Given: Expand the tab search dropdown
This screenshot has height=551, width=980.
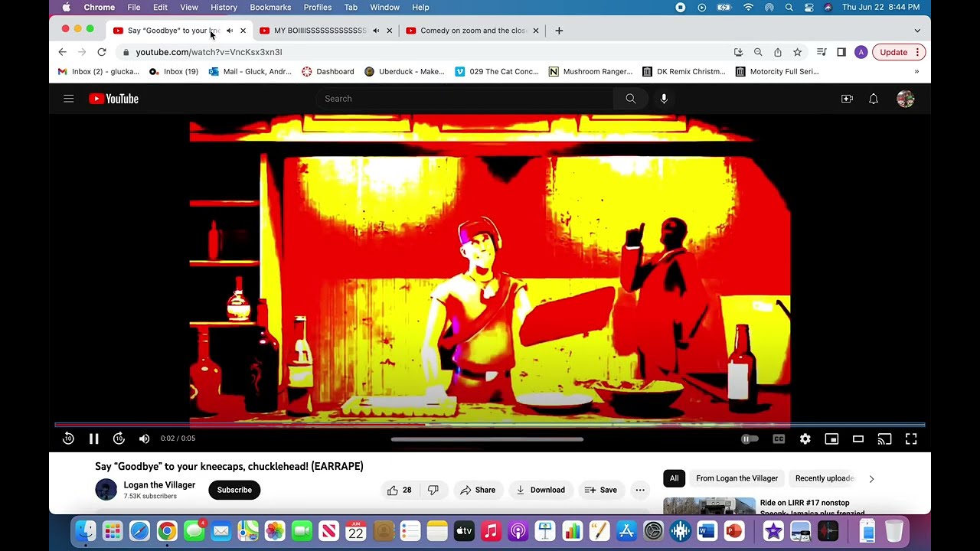Looking at the screenshot, I should click(917, 31).
